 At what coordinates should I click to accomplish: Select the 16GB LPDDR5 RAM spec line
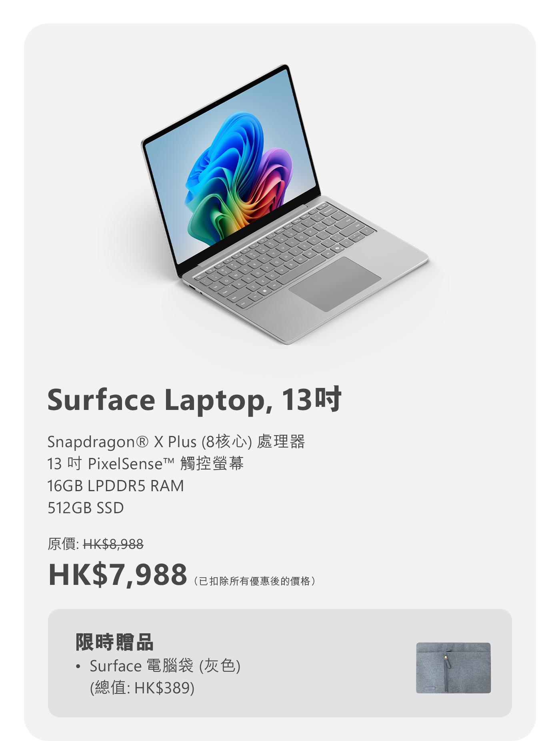point(116,486)
